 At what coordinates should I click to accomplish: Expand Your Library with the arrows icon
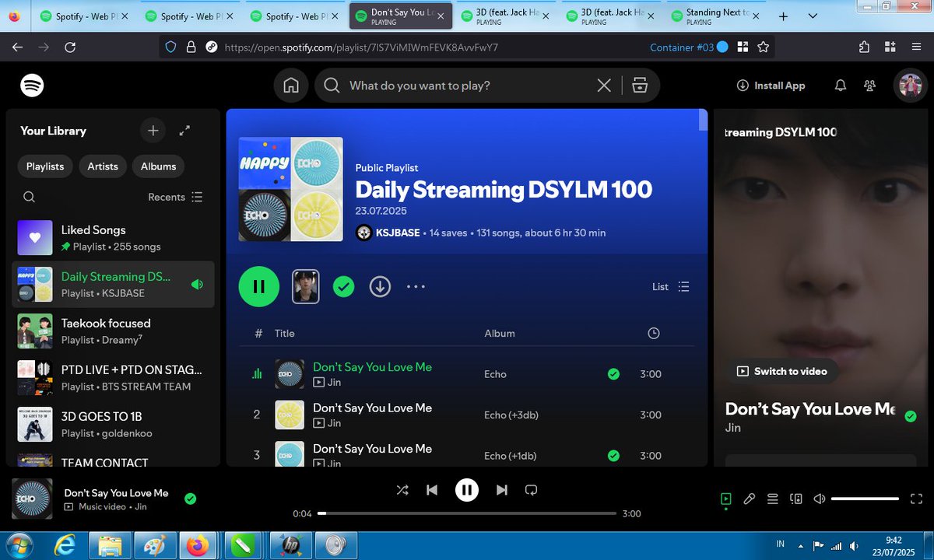tap(184, 131)
